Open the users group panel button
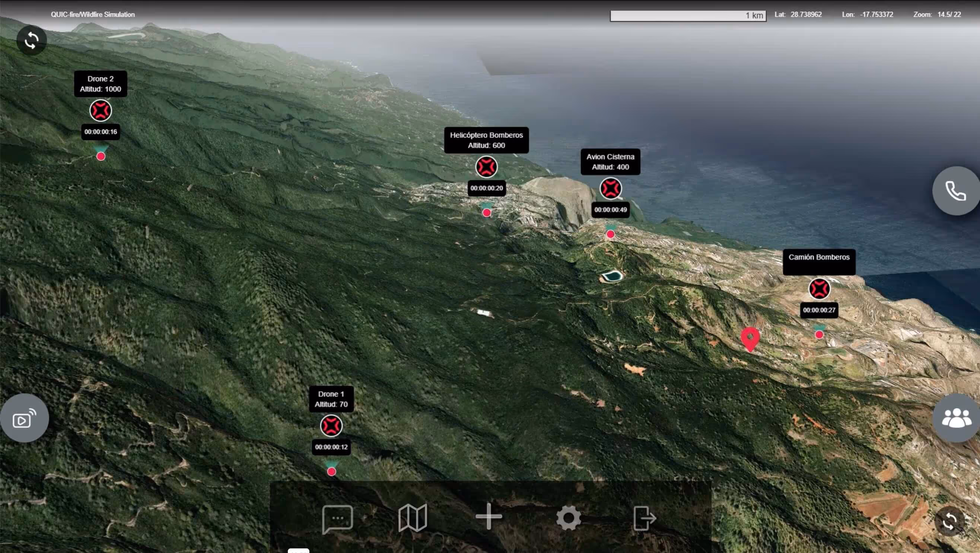 [956, 418]
